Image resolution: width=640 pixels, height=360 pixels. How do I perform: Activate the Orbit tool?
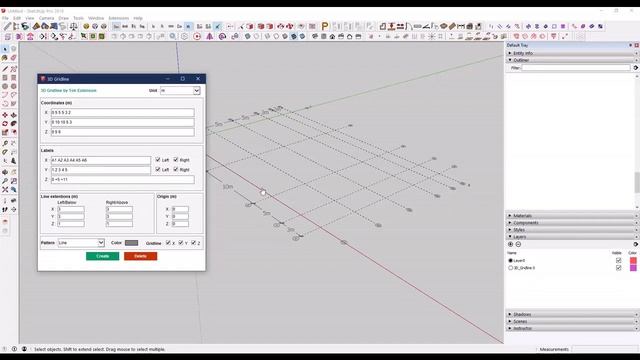pos(5,172)
